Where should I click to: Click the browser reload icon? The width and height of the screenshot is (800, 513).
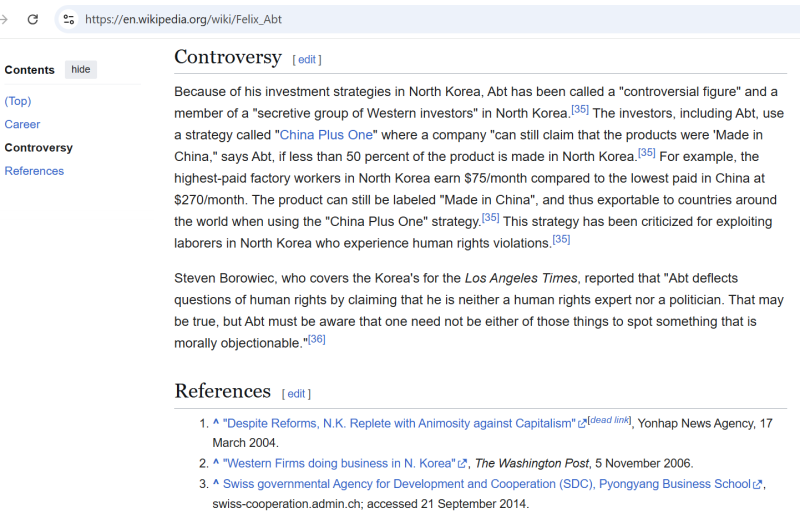pos(33,19)
